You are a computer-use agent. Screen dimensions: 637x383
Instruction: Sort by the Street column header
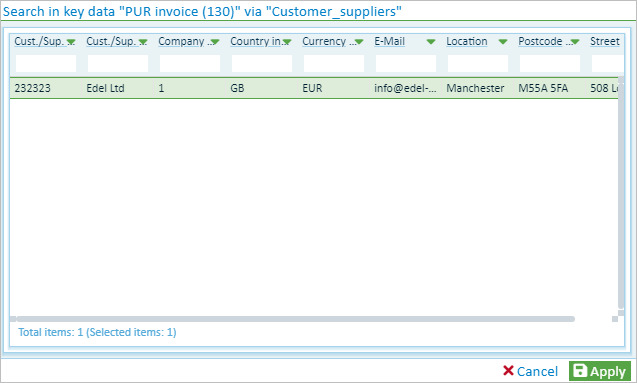pos(605,41)
